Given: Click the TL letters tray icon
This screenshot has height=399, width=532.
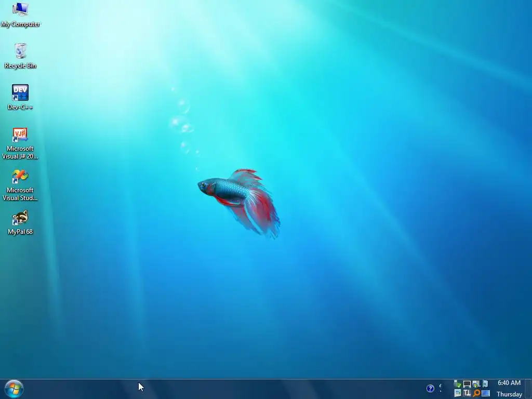Looking at the screenshot, I should (467, 393).
